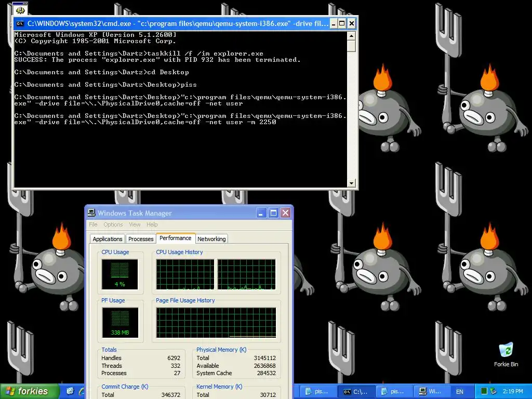Screen dimensions: 532x399
Task: Click the right CPU Usage History graph
Action: click(x=247, y=274)
